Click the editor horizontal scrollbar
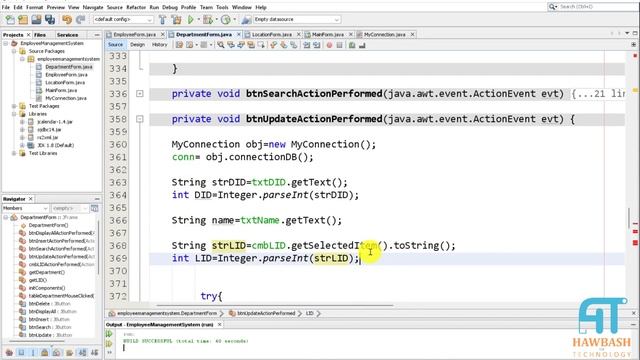The image size is (640, 360). [275, 305]
